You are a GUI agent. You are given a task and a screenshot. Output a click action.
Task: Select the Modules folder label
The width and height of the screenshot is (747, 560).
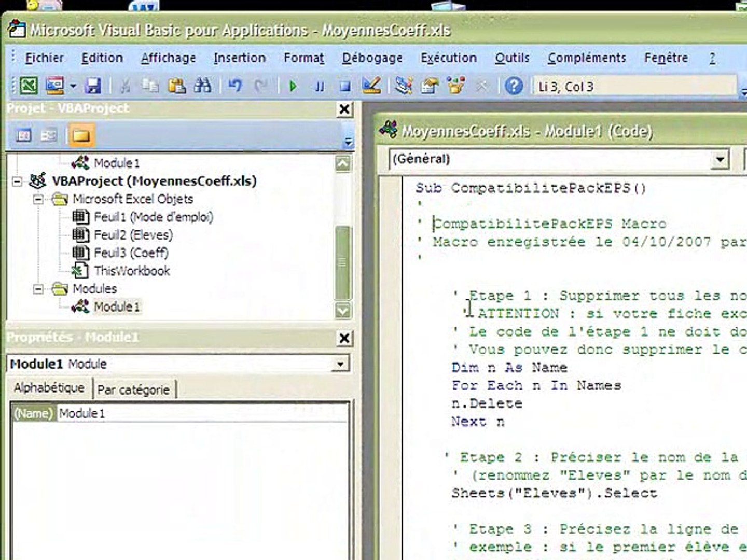(95, 289)
